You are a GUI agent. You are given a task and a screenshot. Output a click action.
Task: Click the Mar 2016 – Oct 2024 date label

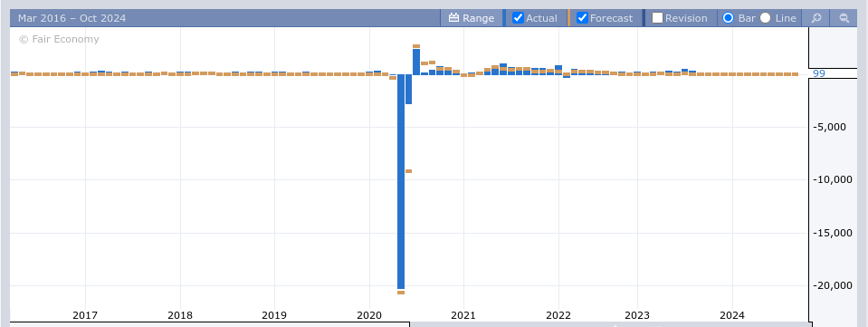point(72,18)
